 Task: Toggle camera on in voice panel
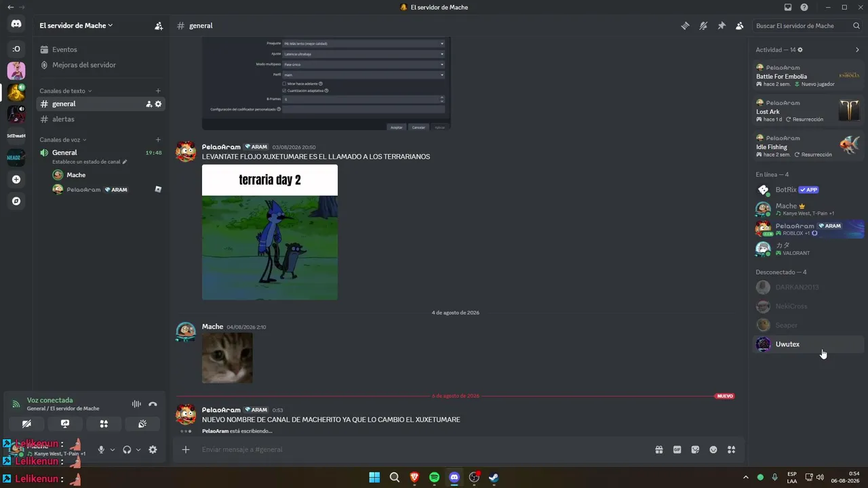coord(26,424)
